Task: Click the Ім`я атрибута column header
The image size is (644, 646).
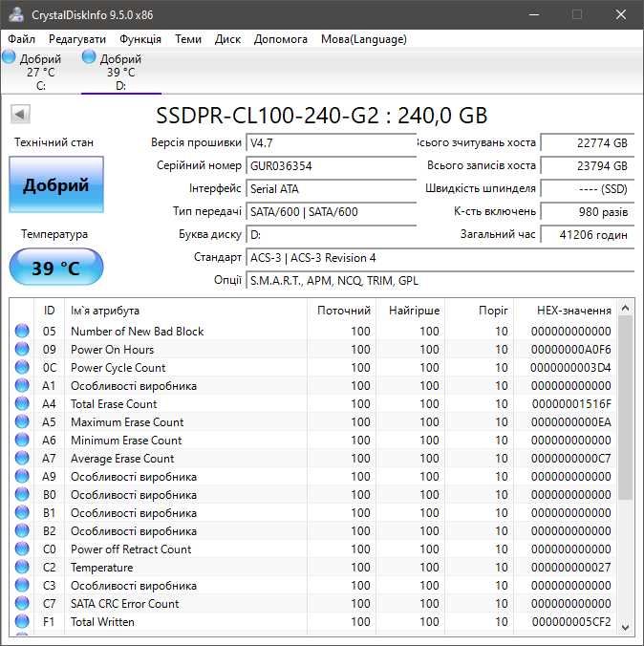Action: 185,311
